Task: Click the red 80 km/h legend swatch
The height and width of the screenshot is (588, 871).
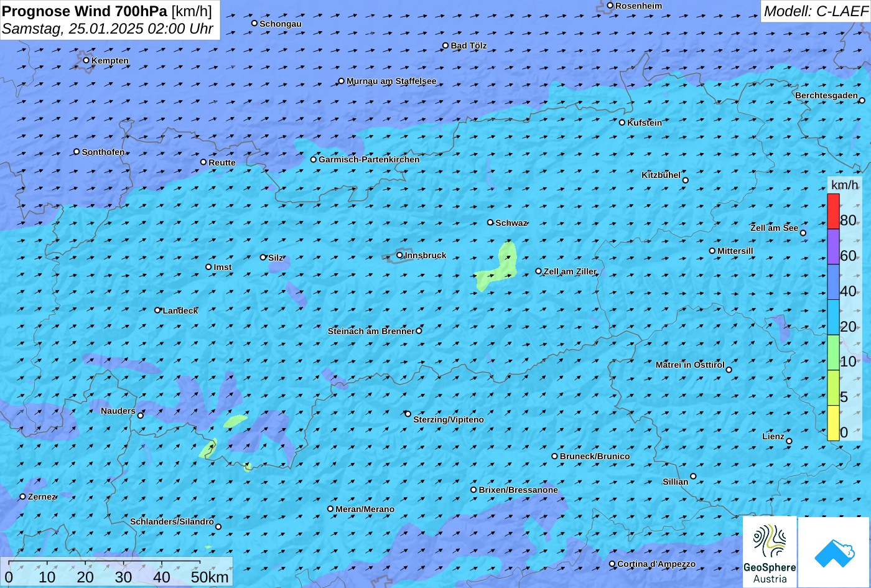Action: pos(833,212)
